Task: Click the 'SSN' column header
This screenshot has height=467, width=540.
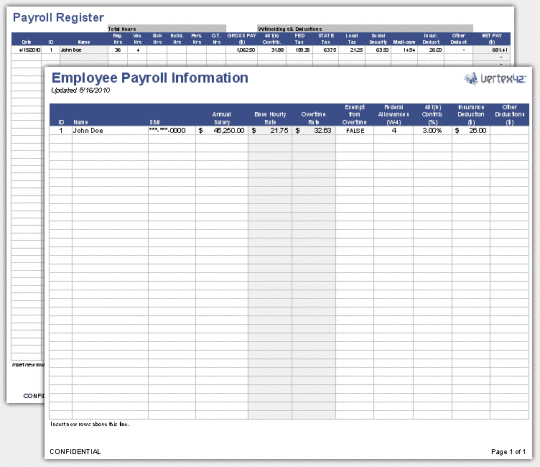Action: 155,122
